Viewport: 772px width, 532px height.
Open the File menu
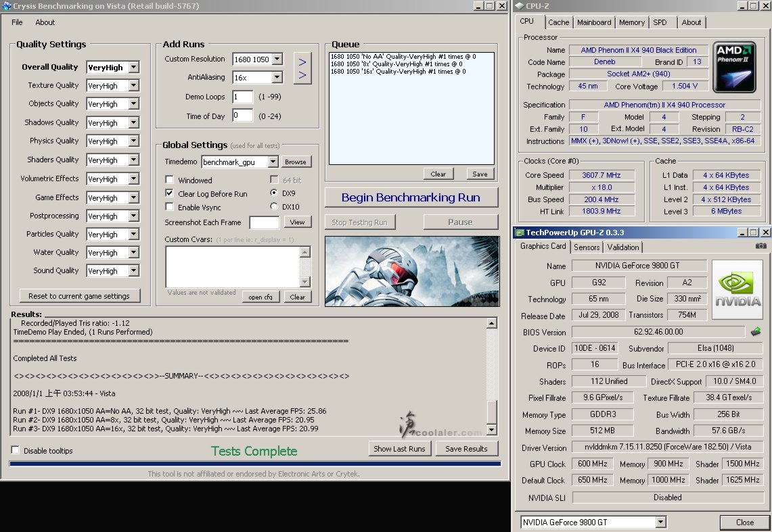(17, 22)
